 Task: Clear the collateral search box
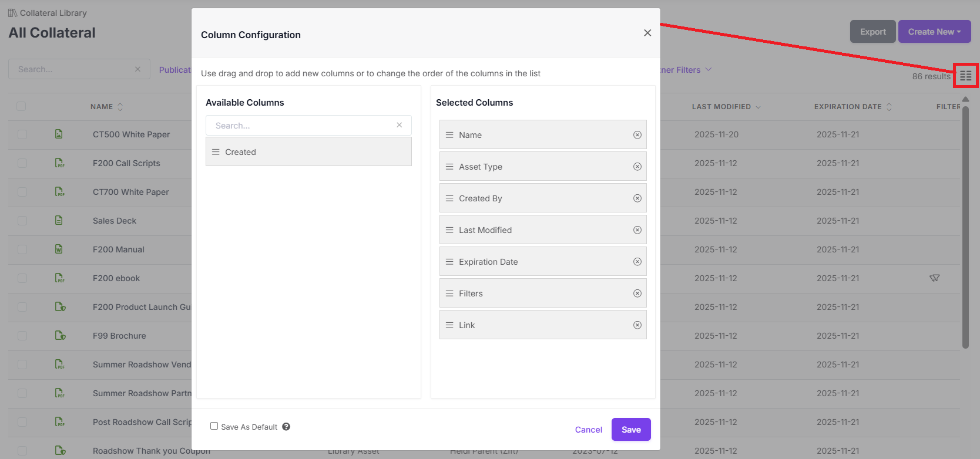[x=137, y=69]
